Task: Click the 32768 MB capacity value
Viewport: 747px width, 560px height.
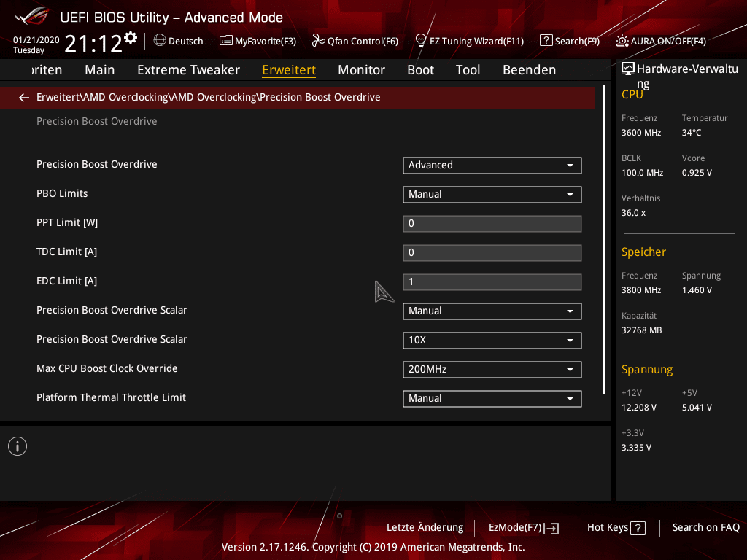Action: coord(641,330)
